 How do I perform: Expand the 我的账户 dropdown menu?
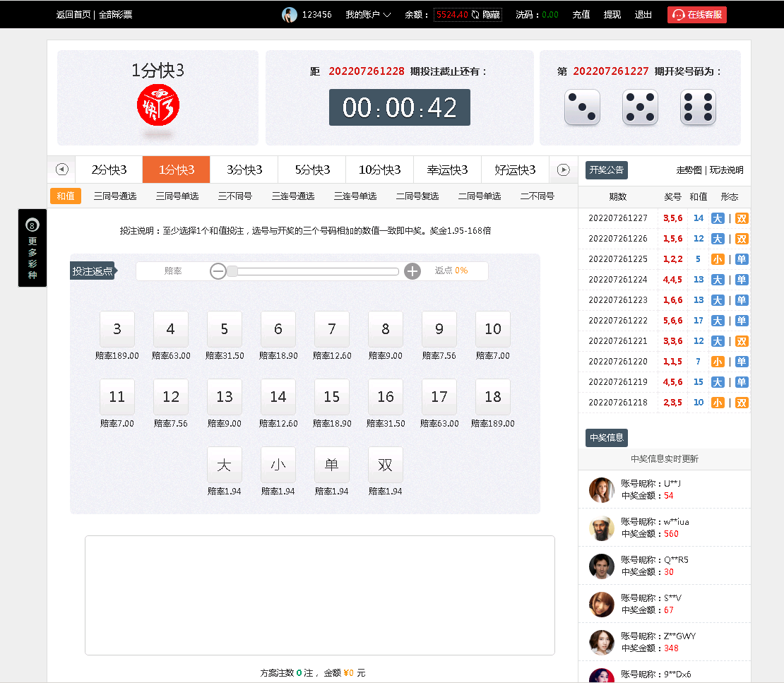click(368, 15)
